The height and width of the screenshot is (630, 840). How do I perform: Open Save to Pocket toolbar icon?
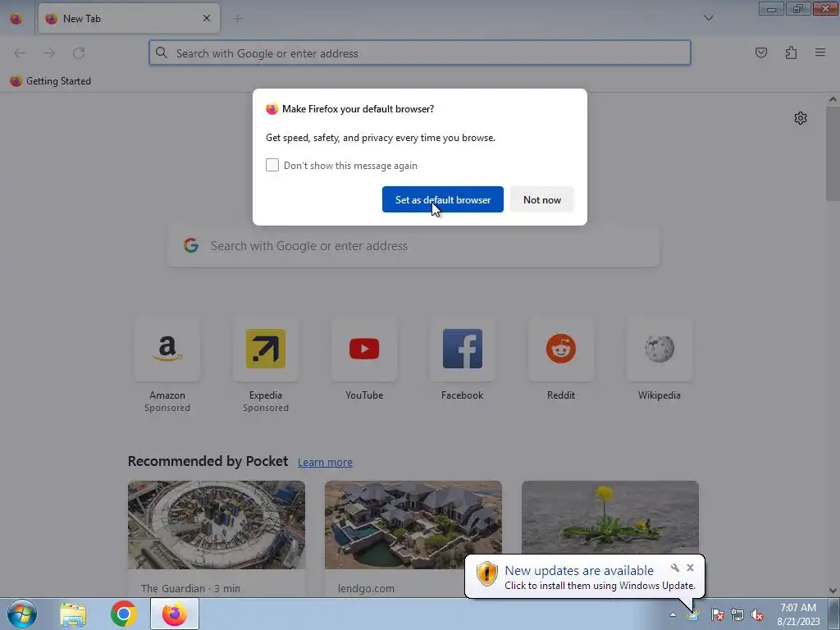click(760, 52)
